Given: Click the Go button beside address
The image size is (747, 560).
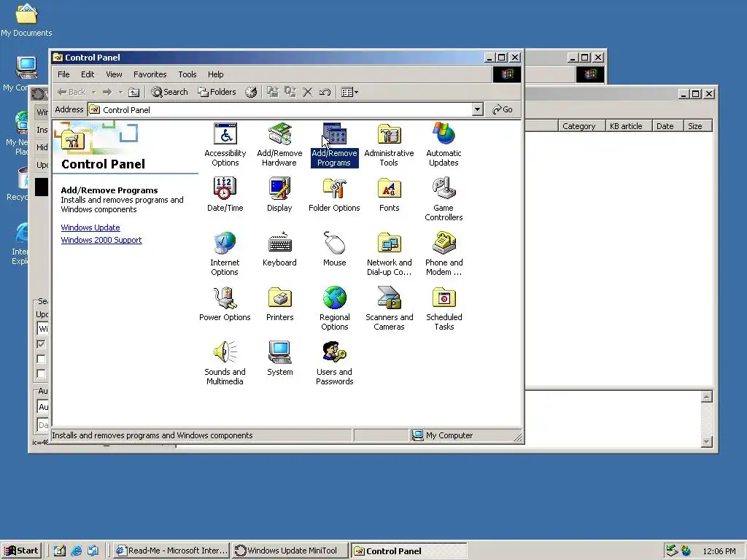Looking at the screenshot, I should click(502, 109).
